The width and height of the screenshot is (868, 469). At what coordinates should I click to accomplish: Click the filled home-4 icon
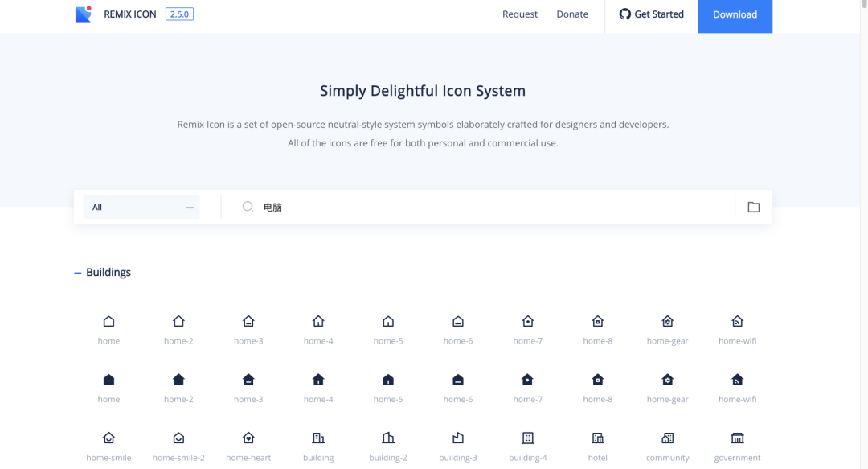pyautogui.click(x=318, y=379)
